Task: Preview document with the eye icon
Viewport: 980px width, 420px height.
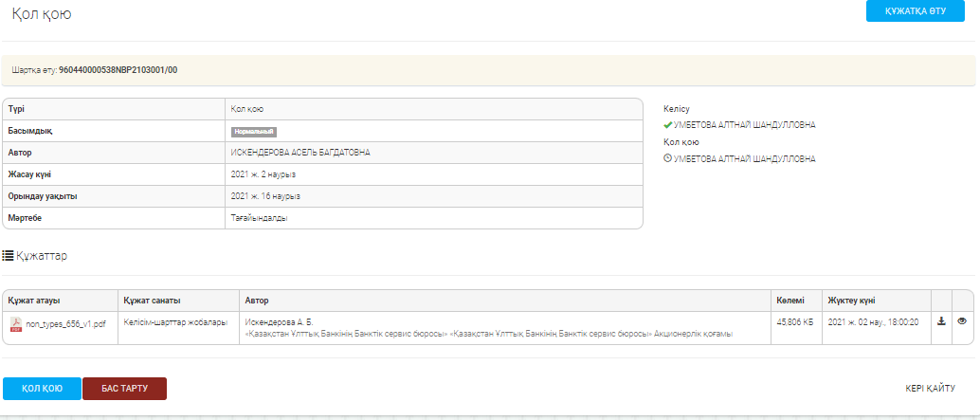Action: coord(962,321)
